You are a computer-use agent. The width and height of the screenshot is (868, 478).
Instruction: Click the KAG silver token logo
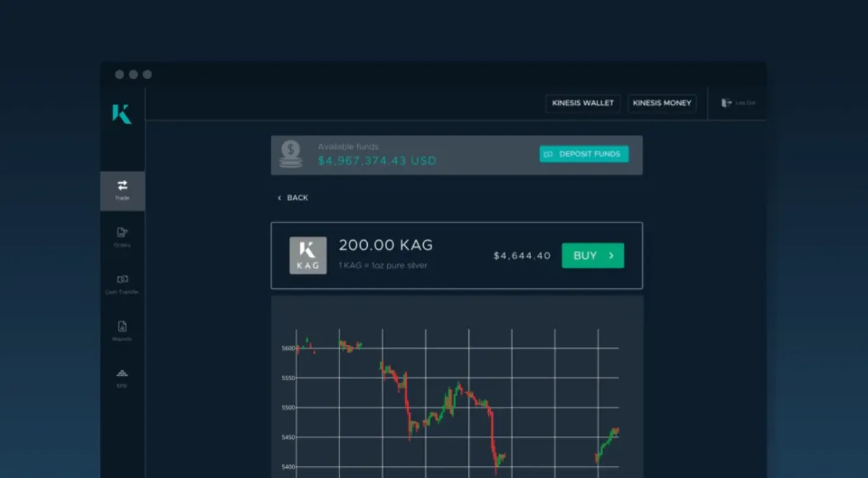coord(308,256)
